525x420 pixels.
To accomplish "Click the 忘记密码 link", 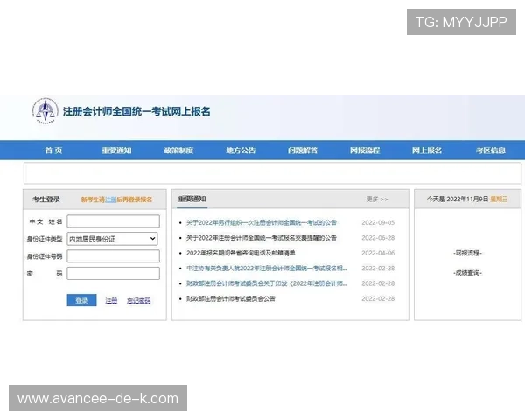I will [138, 301].
